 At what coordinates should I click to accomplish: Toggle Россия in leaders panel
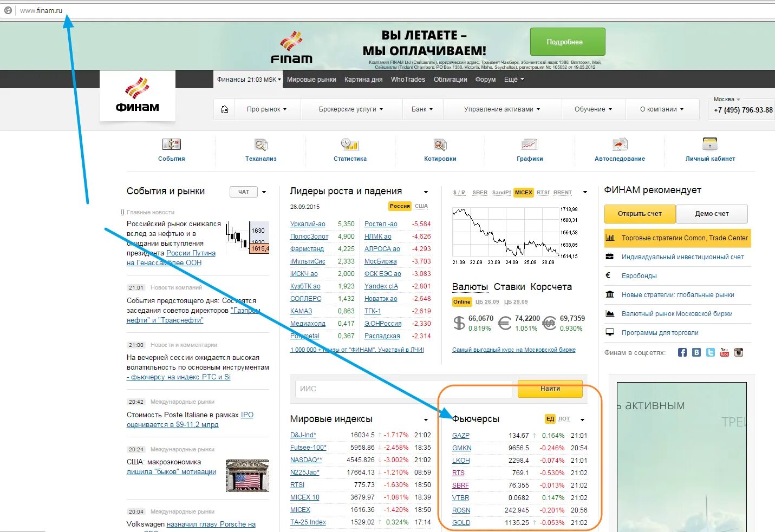coord(400,206)
